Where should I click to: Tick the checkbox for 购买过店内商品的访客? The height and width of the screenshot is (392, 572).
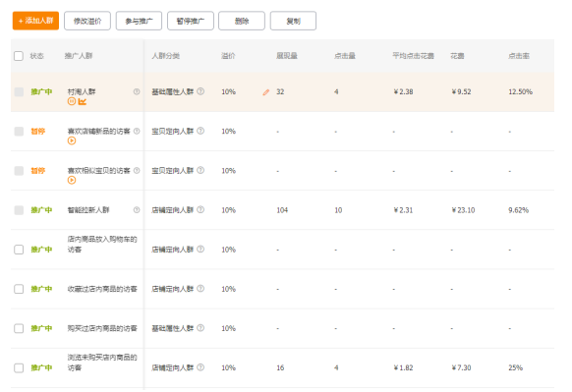[x=19, y=328]
